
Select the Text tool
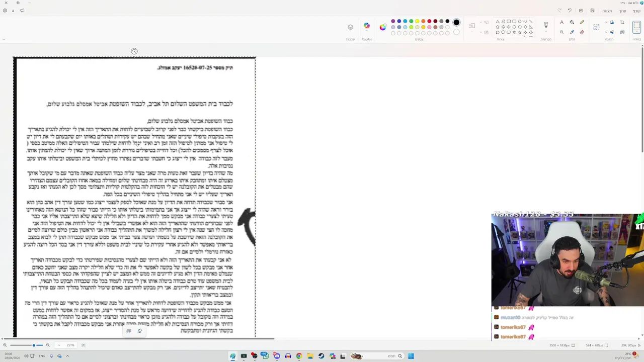pos(562,22)
